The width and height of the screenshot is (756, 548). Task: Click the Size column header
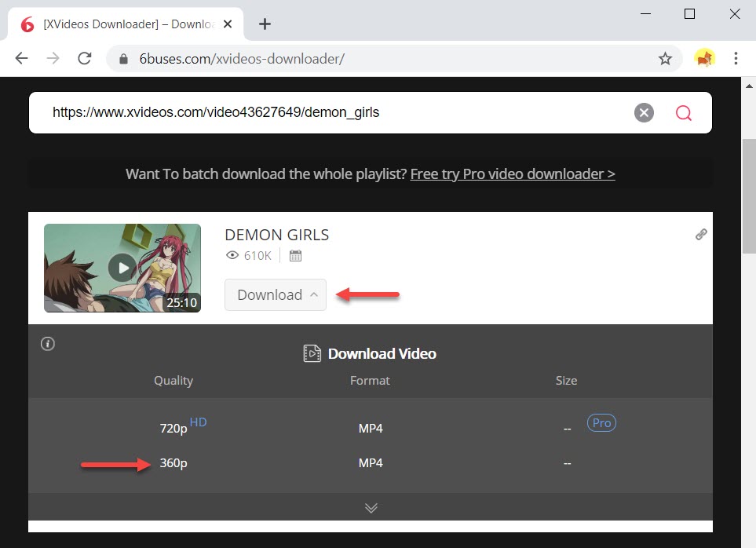(x=566, y=380)
